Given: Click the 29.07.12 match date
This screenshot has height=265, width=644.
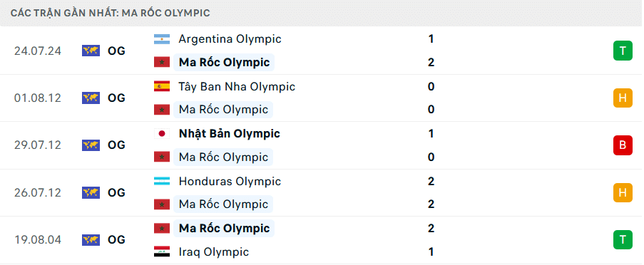Looking at the screenshot, I should [x=37, y=145].
